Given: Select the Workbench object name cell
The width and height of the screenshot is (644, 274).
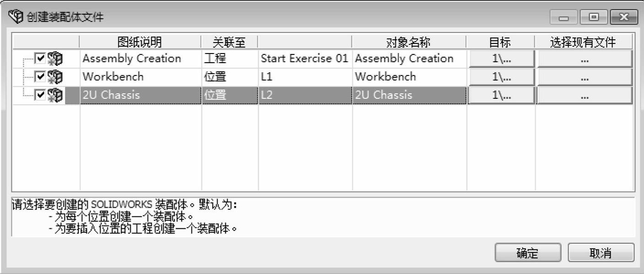Looking at the screenshot, I should pos(409,77).
